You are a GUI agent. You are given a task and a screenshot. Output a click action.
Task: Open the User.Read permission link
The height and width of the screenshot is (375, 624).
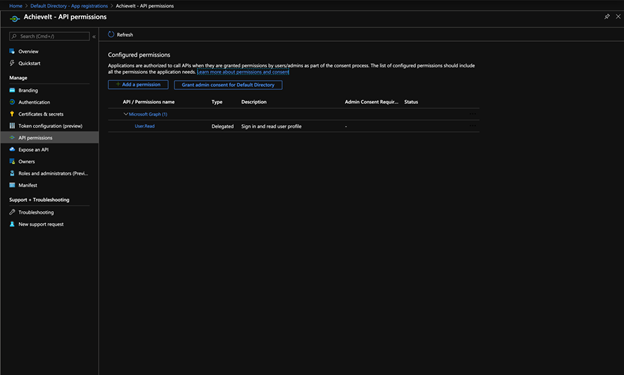pos(144,126)
